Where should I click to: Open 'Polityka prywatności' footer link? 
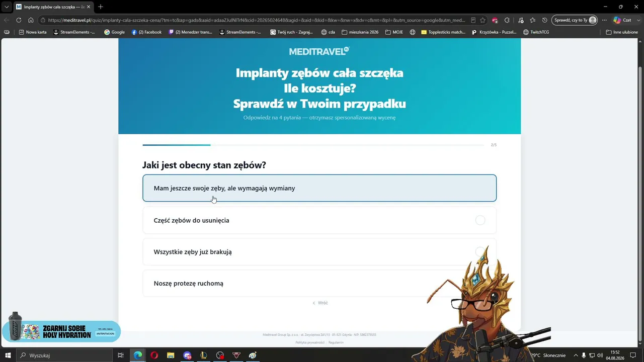[310, 342]
